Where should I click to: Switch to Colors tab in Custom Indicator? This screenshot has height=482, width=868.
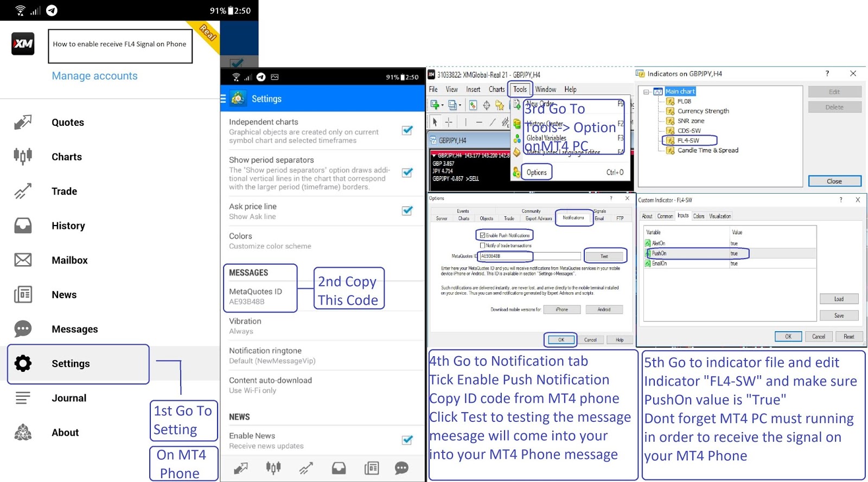click(x=698, y=216)
